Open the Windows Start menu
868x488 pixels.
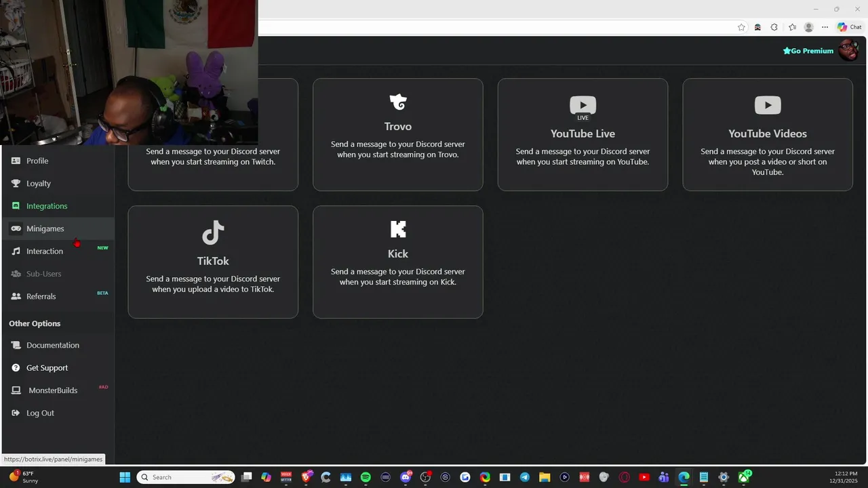tap(125, 477)
